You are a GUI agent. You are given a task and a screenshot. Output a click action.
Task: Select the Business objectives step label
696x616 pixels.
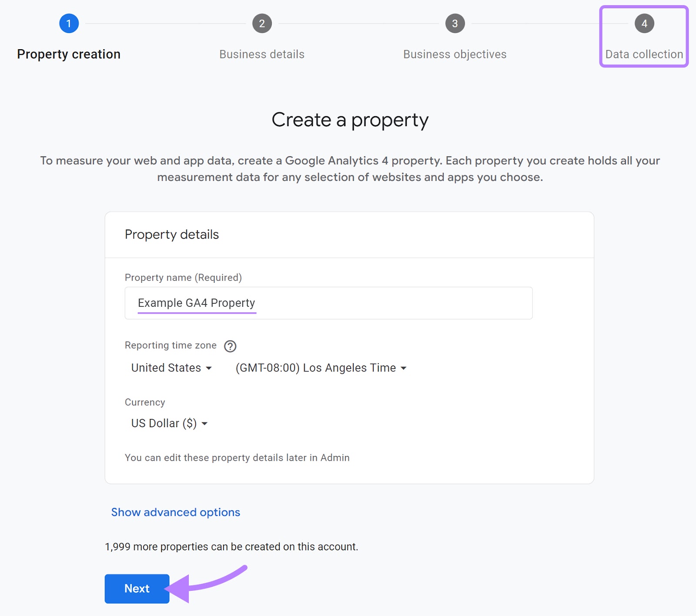coord(455,54)
